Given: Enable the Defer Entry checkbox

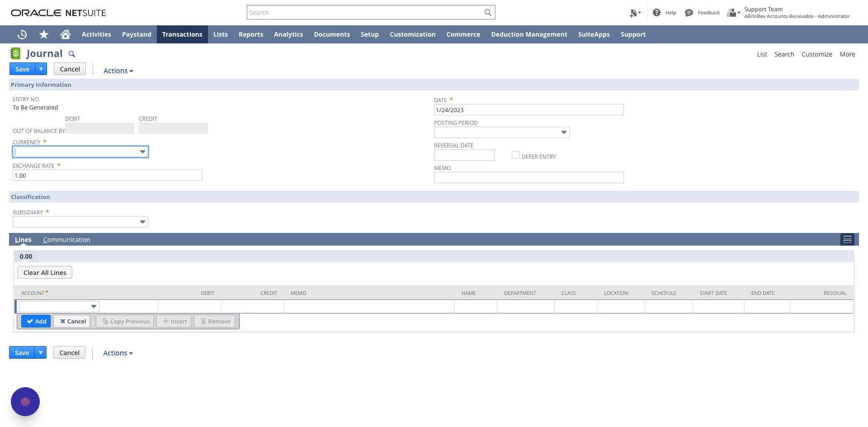Looking at the screenshot, I should [515, 155].
